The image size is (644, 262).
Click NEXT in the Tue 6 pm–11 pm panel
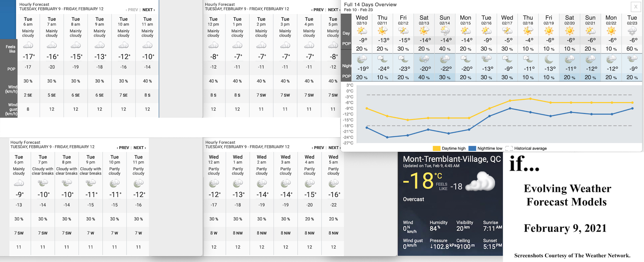(x=140, y=148)
